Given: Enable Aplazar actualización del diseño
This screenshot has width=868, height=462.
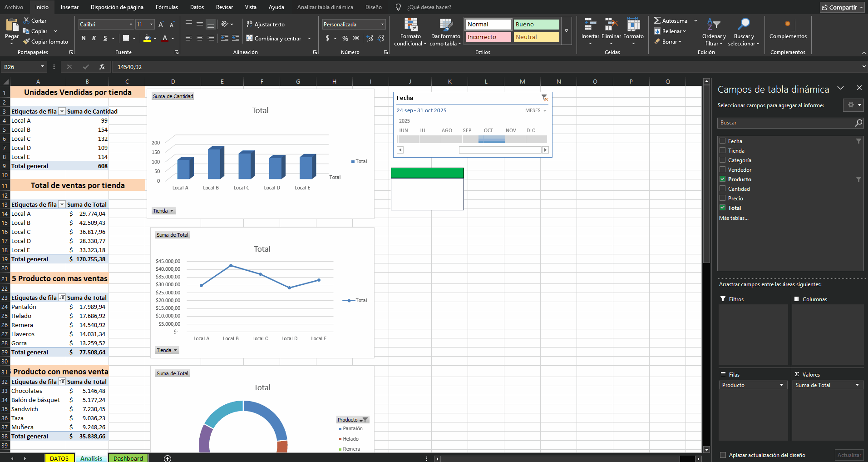Looking at the screenshot, I should click(x=723, y=455).
